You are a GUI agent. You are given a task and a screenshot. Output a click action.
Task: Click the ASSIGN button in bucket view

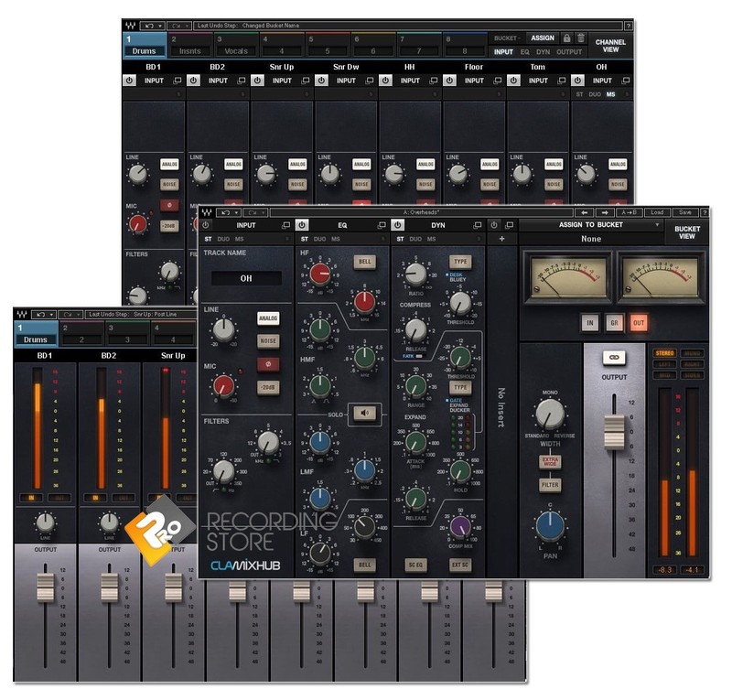pos(542,38)
